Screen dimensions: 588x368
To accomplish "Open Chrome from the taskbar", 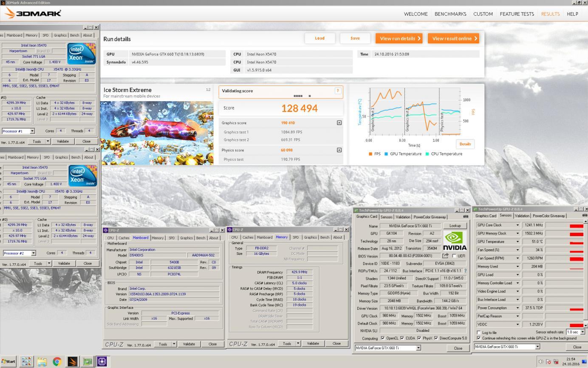I will (57, 362).
